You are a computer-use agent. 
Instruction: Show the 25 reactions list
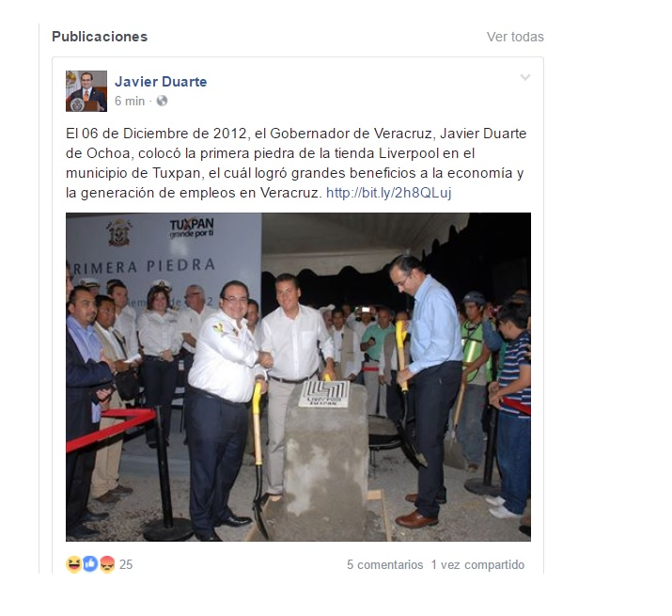click(126, 564)
